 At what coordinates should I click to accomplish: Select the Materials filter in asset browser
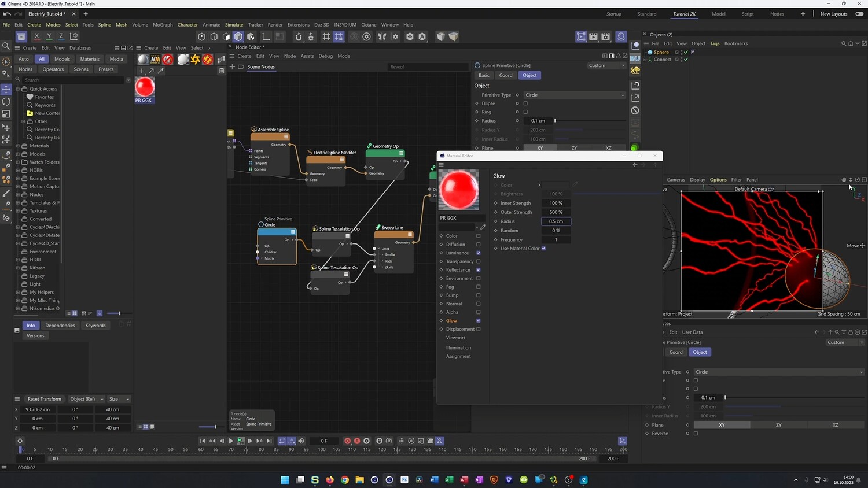(90, 59)
